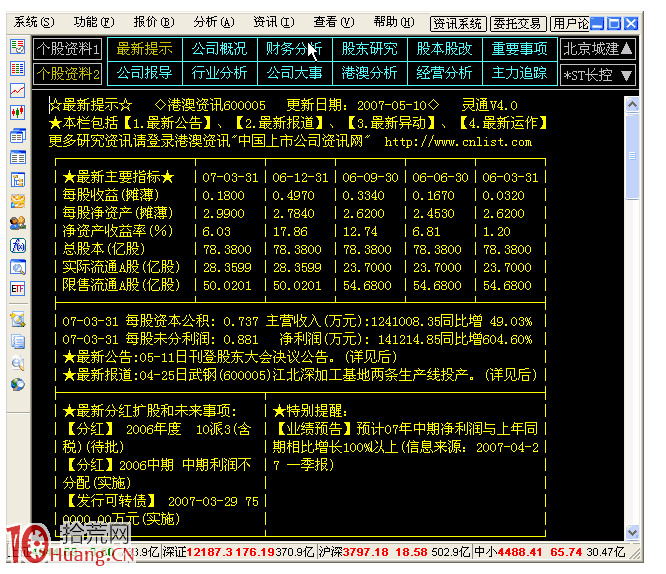Open the f(x) formula function icon
The width and height of the screenshot is (666, 574).
(x=17, y=245)
